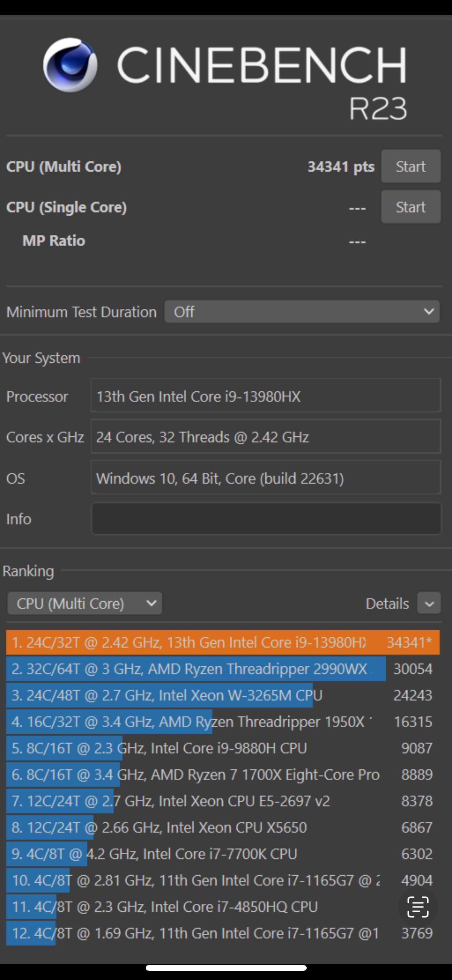Expand the Details chevron button
The height and width of the screenshot is (980, 452).
point(429,603)
